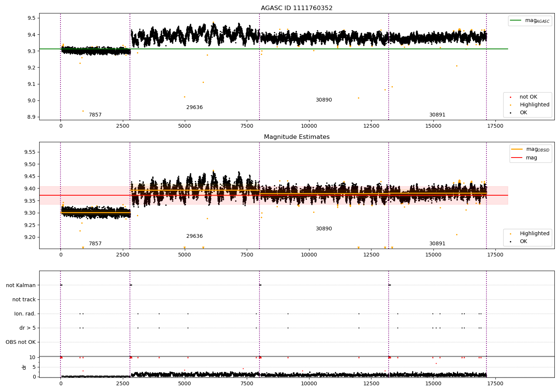Click the 30890 obsid label in top plot

pos(324,100)
